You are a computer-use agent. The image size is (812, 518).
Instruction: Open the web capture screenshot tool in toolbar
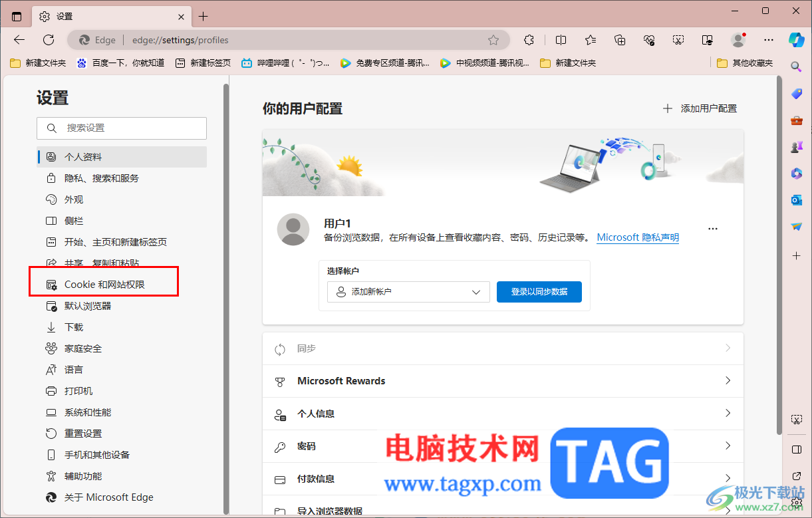pos(678,40)
